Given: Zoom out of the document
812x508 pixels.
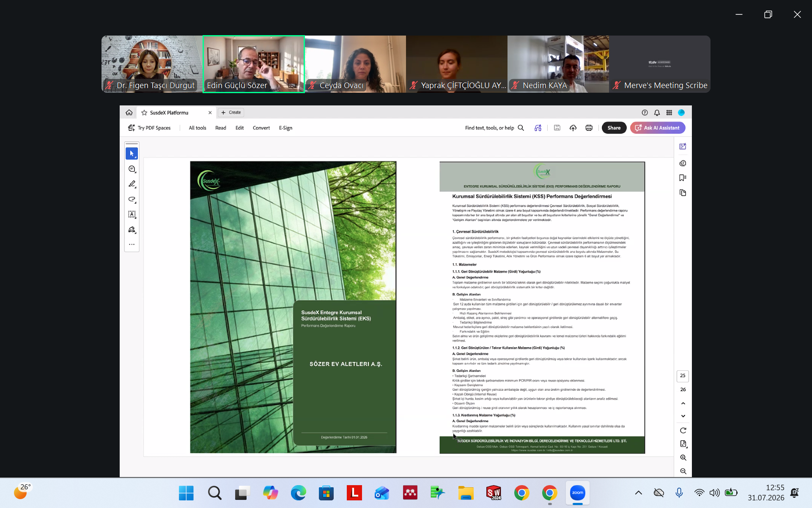Looking at the screenshot, I should pyautogui.click(x=683, y=471).
